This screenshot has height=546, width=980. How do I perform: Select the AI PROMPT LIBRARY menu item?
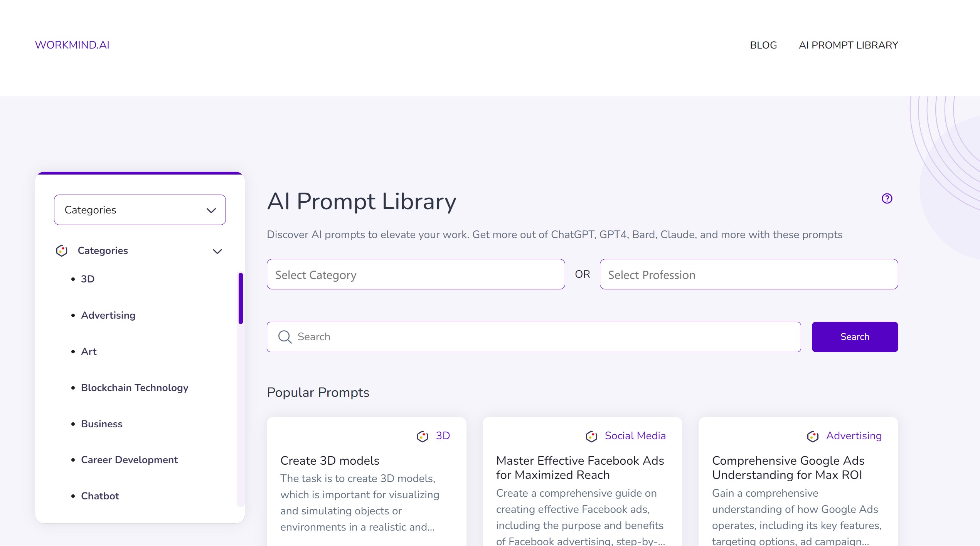click(x=848, y=45)
